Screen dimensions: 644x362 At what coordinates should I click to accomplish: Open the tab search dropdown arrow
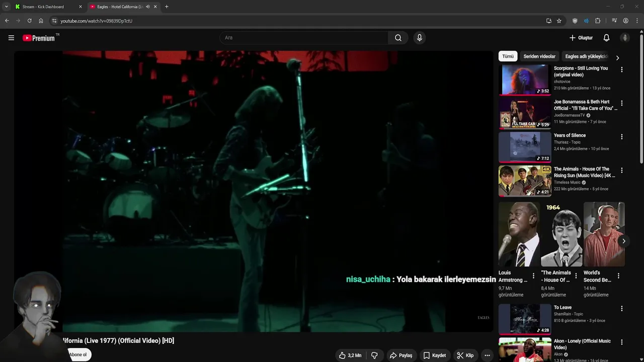[x=6, y=7]
